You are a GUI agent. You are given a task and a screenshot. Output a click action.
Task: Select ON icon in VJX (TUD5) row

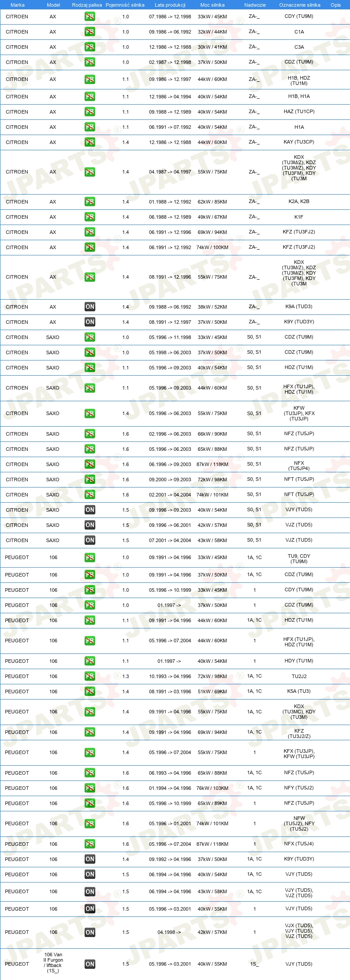[90, 933]
